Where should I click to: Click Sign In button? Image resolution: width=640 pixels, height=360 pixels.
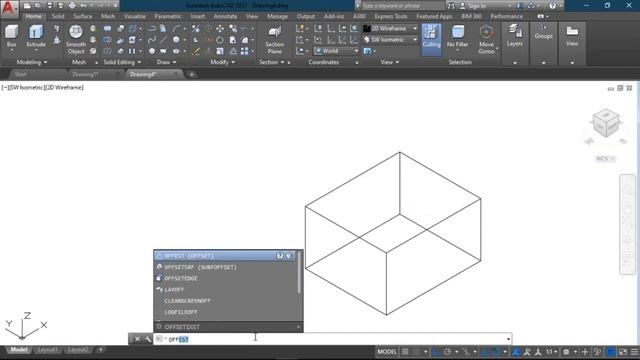click(x=473, y=6)
